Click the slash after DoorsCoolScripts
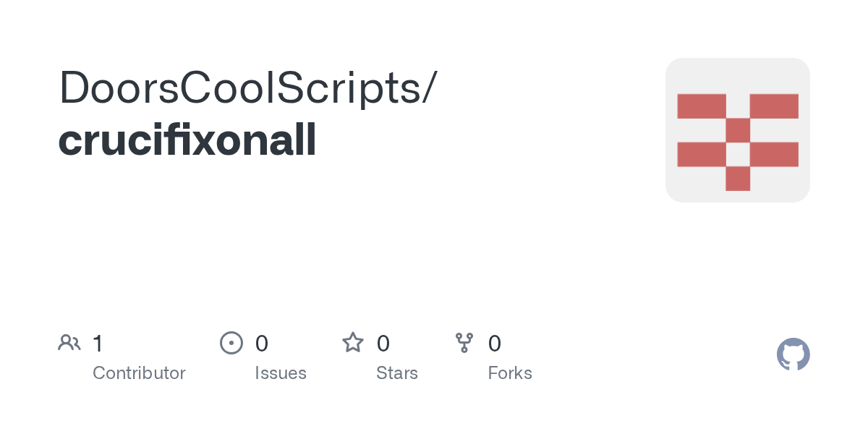 tap(428, 88)
